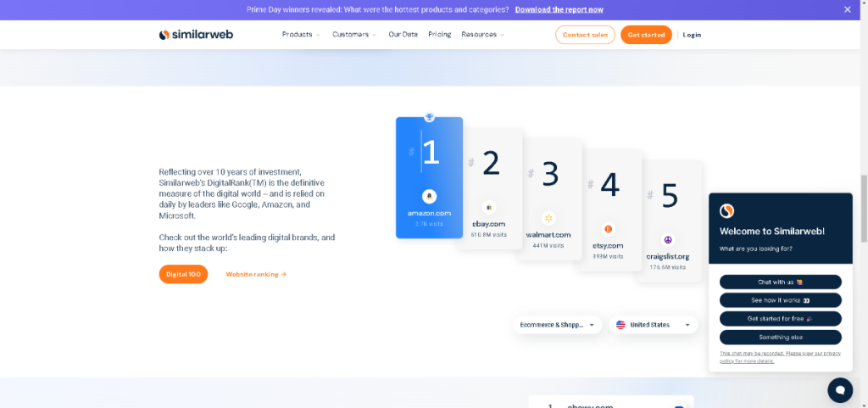
Task: Choose See how it works option
Action: tap(781, 300)
